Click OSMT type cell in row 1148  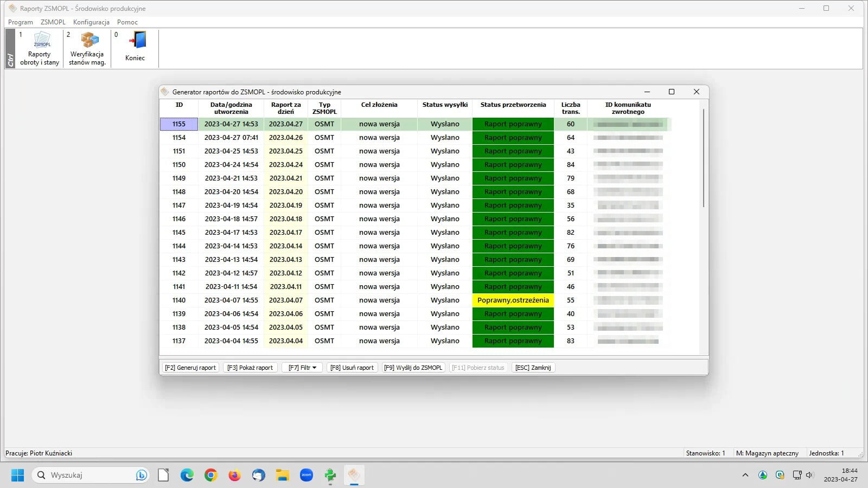coord(324,192)
